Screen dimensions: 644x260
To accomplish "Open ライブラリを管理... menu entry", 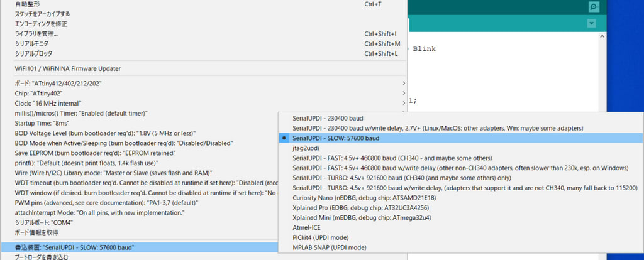I will pos(204,34).
